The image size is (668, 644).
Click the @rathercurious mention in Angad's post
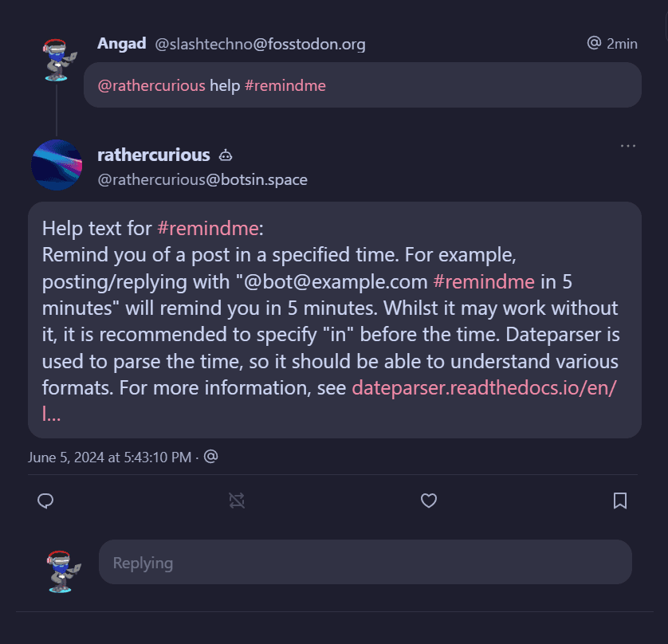[151, 85]
